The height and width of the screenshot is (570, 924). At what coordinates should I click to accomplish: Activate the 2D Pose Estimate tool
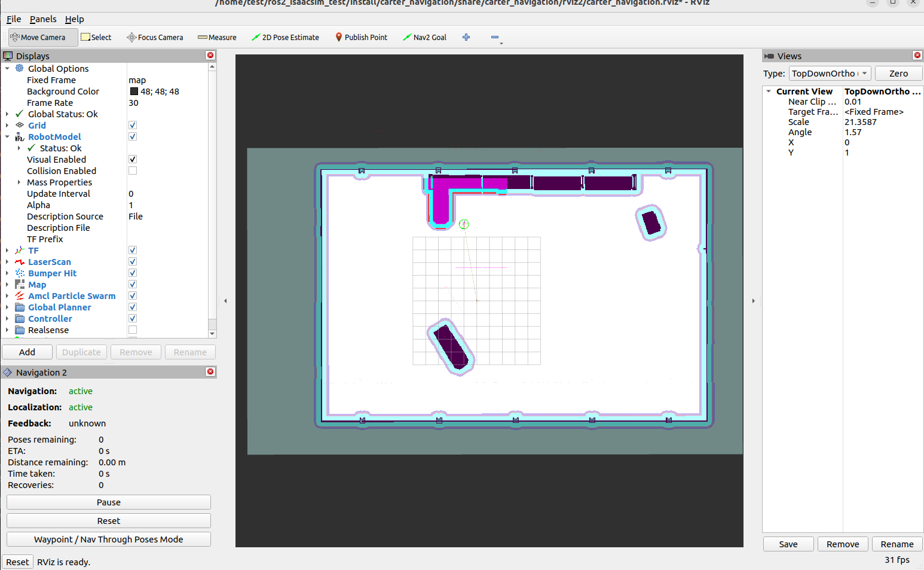[x=285, y=37]
